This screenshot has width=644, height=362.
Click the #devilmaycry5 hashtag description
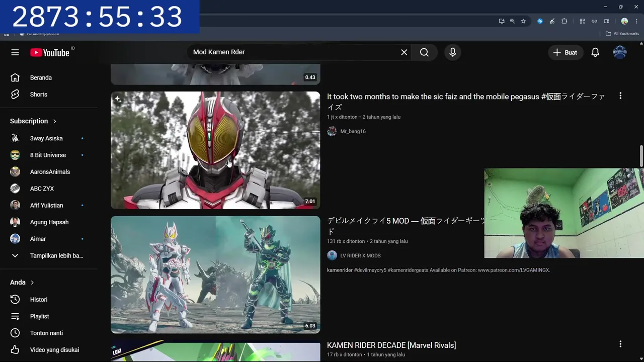click(x=370, y=270)
